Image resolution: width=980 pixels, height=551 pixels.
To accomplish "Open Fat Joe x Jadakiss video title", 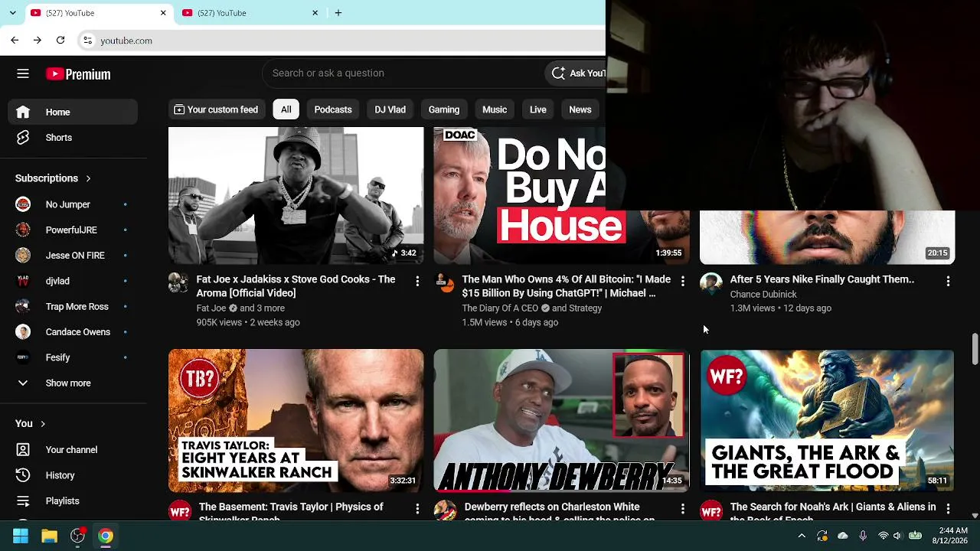I will pyautogui.click(x=296, y=286).
